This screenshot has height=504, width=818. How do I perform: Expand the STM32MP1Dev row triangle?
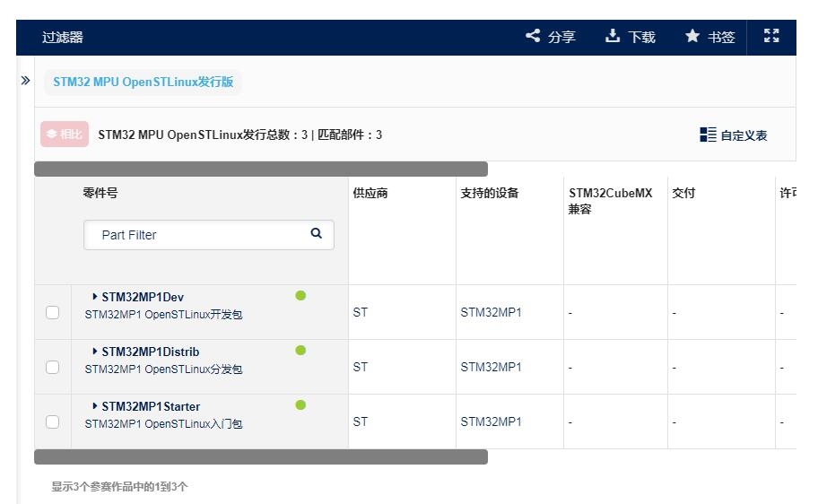pyautogui.click(x=95, y=296)
